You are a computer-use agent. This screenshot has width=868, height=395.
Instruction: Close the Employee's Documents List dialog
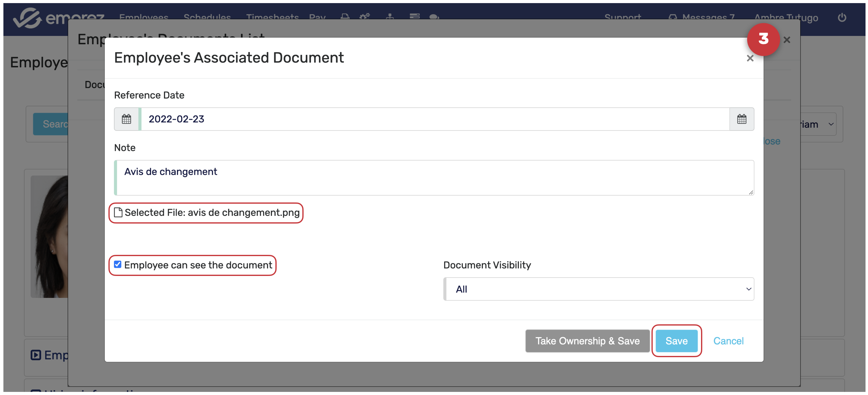(x=787, y=40)
